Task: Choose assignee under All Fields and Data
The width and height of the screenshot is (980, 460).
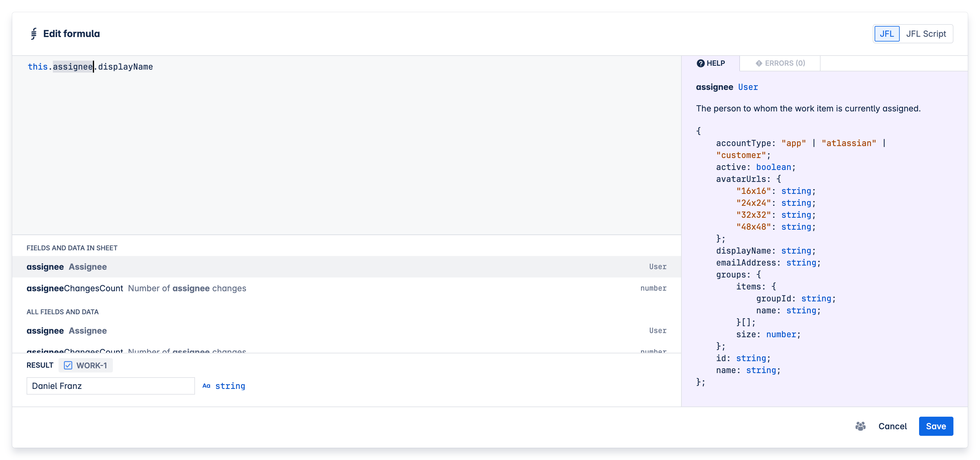Action: pos(67,331)
